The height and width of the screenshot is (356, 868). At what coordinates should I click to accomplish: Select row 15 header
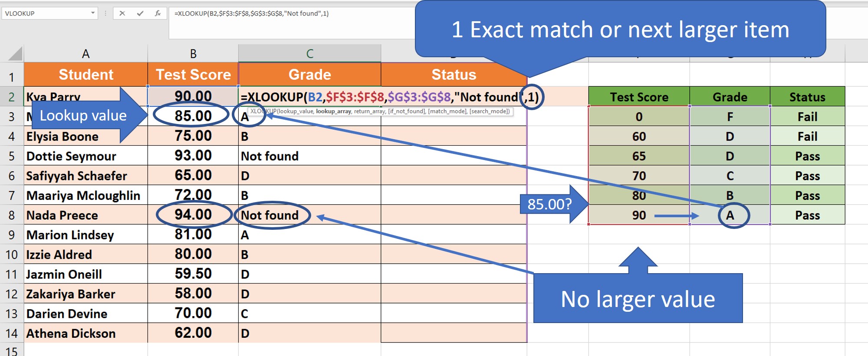pos(12,350)
